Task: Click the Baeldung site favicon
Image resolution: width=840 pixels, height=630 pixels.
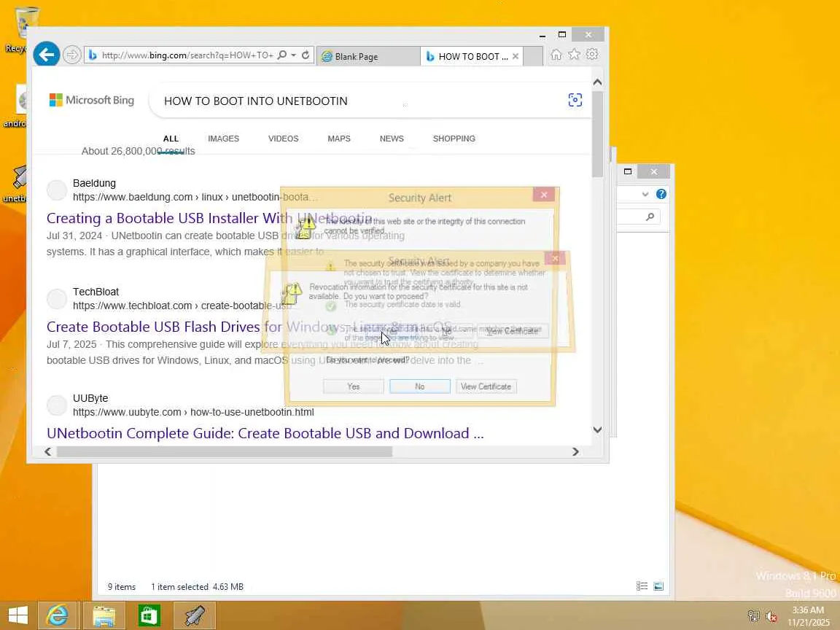Action: click(x=57, y=190)
